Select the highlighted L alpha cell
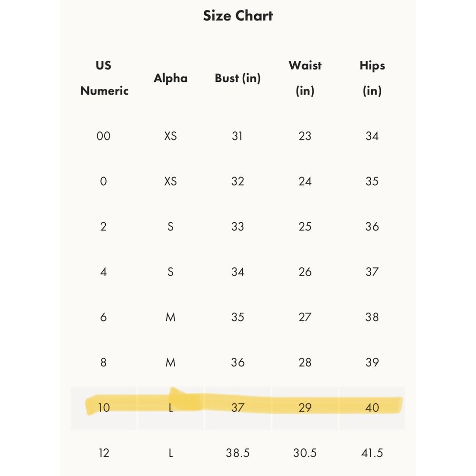476x476 pixels. point(170,407)
